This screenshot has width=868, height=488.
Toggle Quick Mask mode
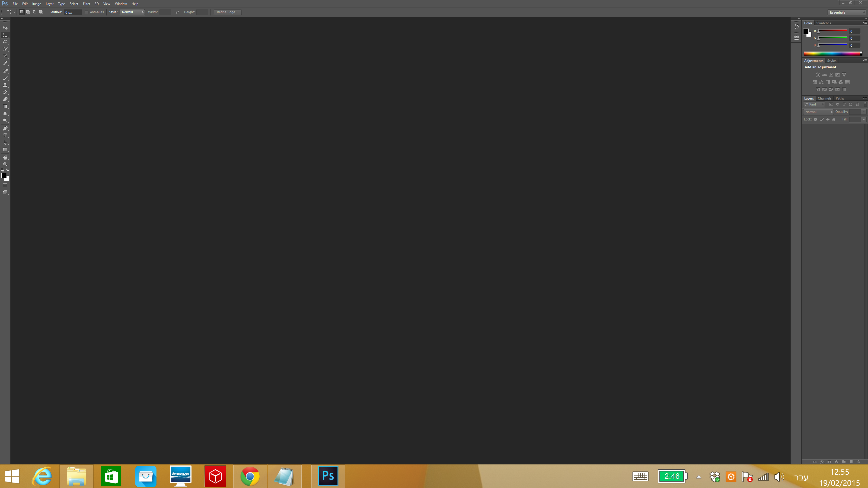coord(5,185)
